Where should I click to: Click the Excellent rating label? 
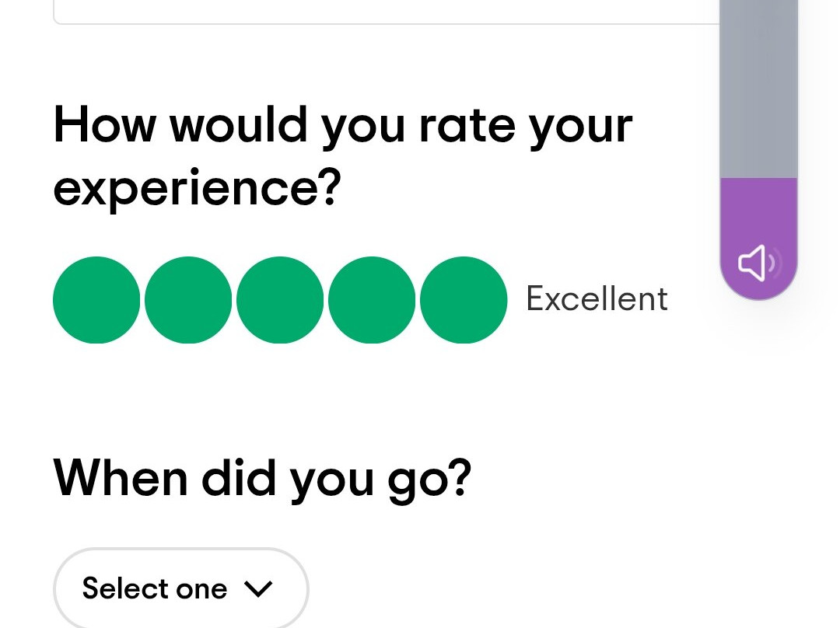[x=597, y=298]
